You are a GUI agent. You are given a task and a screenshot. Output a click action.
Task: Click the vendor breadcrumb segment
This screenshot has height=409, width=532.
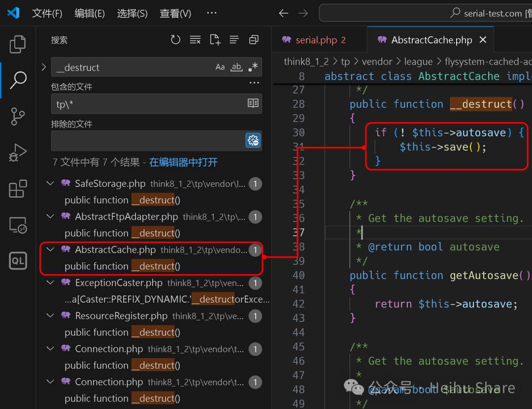coord(377,62)
